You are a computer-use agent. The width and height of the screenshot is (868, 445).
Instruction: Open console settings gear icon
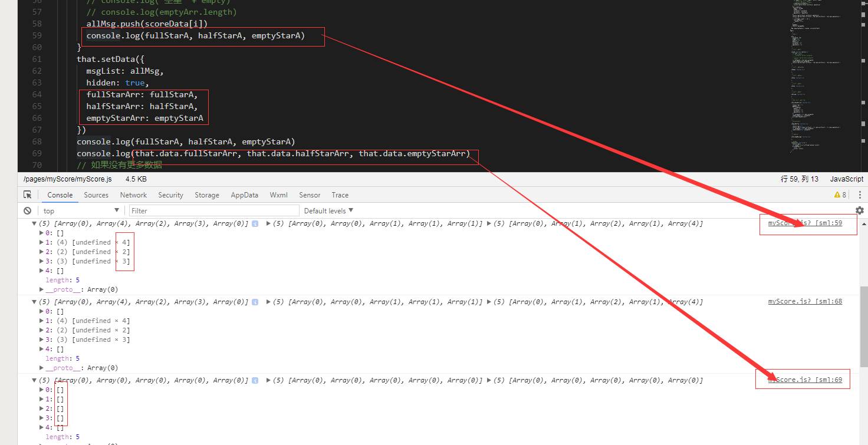pyautogui.click(x=859, y=210)
